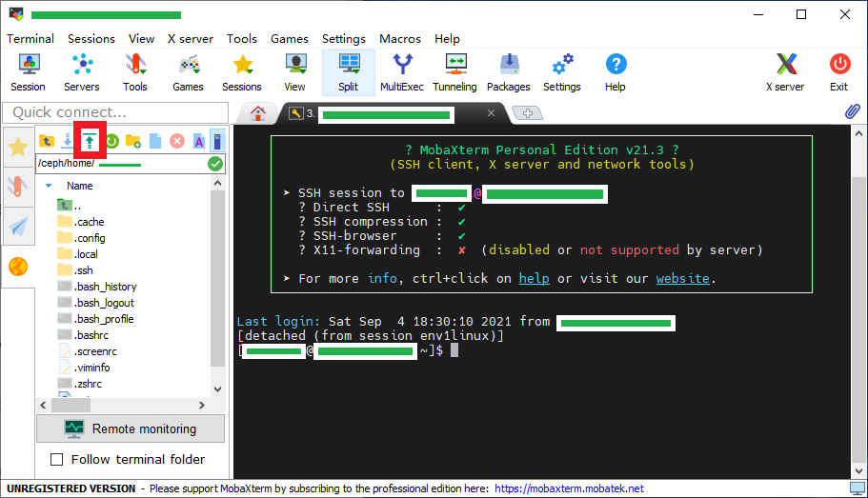Follow the website link in terminal banner

click(x=682, y=278)
